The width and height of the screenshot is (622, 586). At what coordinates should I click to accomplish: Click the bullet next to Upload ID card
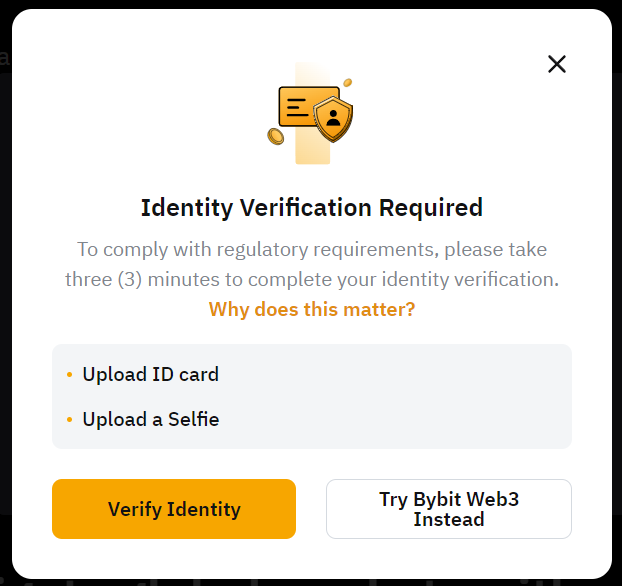[69, 375]
